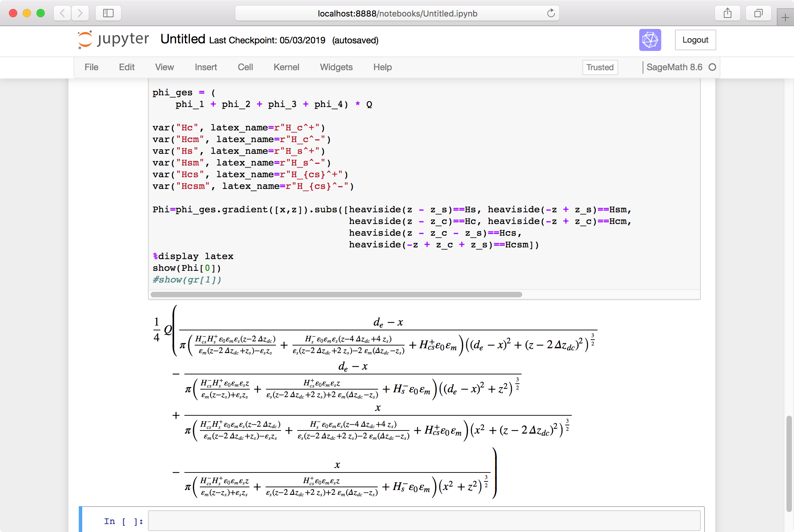This screenshot has width=794, height=532.
Task: Click Safari's forward navigation arrow
Action: pyautogui.click(x=80, y=13)
